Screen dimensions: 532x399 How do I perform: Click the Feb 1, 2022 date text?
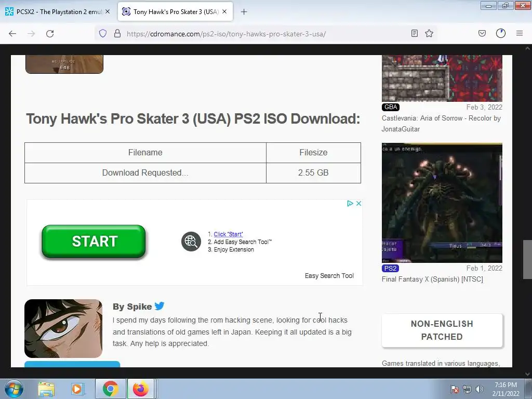pos(484,268)
